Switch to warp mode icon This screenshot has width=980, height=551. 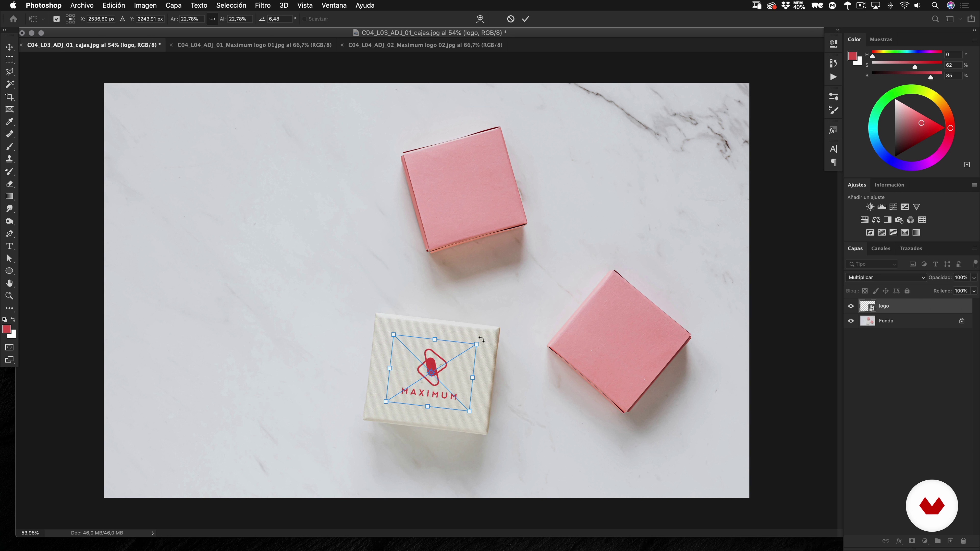pos(480,19)
